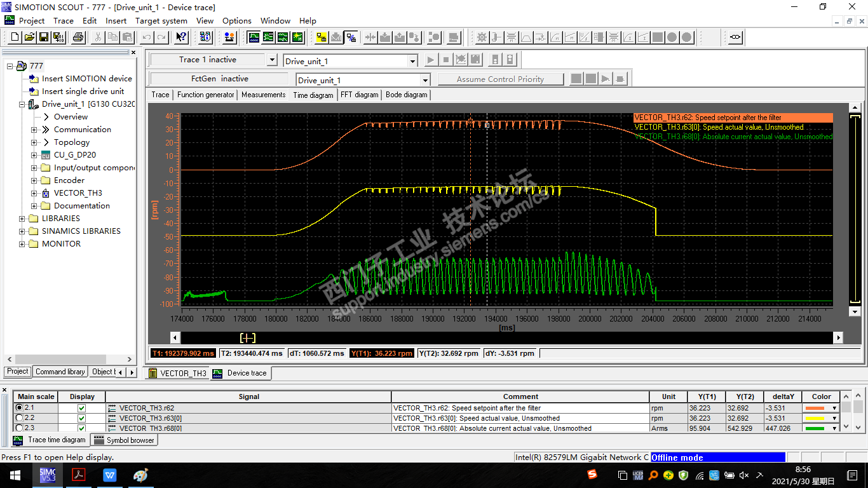
Task: Open the Project menu
Action: click(32, 20)
